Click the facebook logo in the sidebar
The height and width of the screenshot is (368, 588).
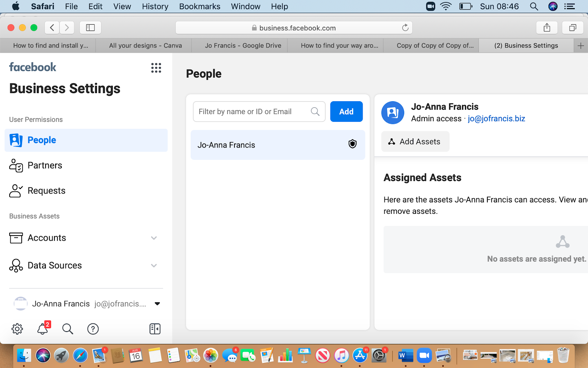[x=33, y=67]
